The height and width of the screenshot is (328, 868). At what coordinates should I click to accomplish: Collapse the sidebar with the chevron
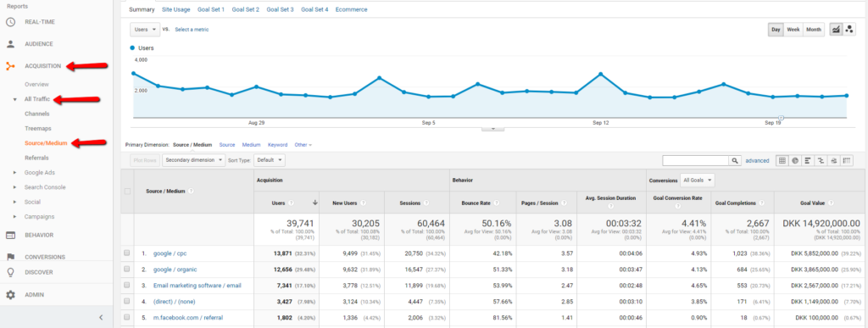pyautogui.click(x=101, y=317)
